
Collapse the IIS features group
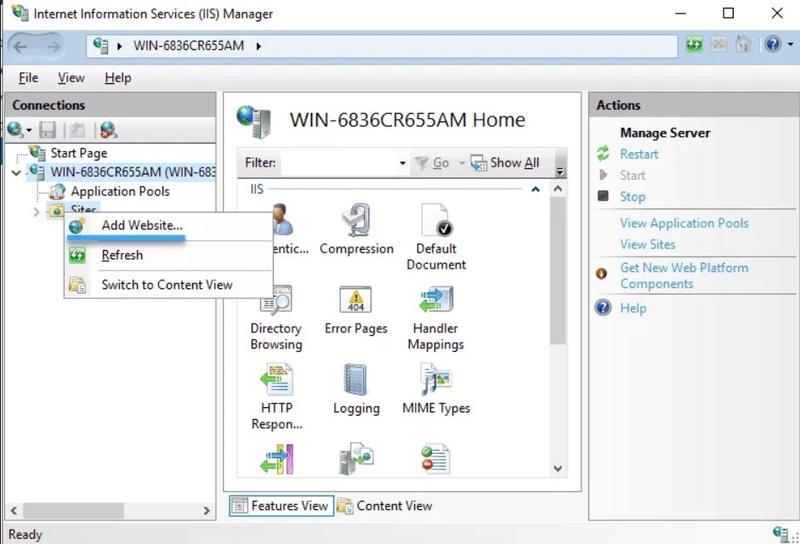click(x=535, y=189)
